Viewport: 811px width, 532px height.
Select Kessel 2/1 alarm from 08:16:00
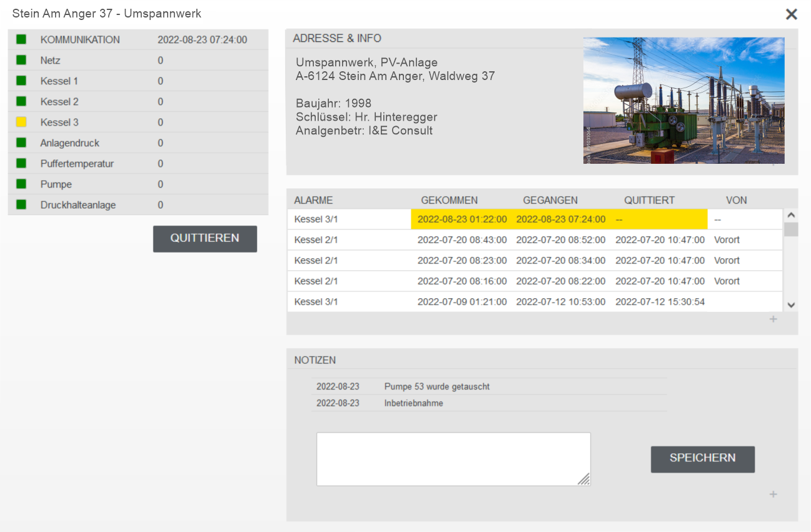[535, 281]
